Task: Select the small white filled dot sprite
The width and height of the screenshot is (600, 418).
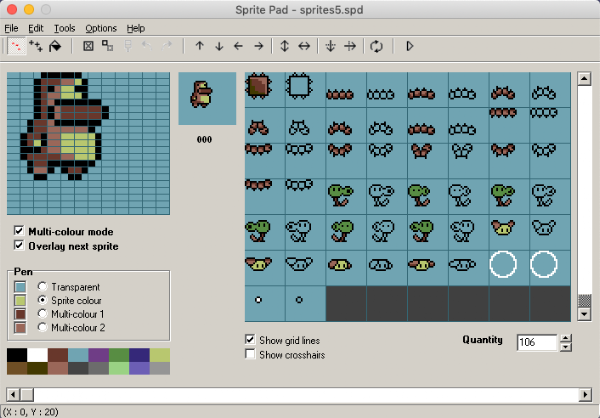Action: (265, 303)
